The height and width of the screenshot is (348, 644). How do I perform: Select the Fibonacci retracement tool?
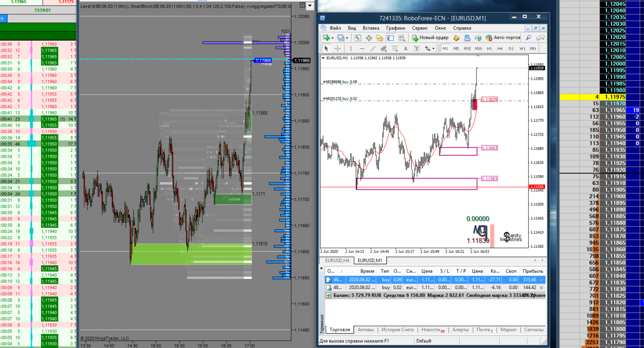[x=395, y=48]
